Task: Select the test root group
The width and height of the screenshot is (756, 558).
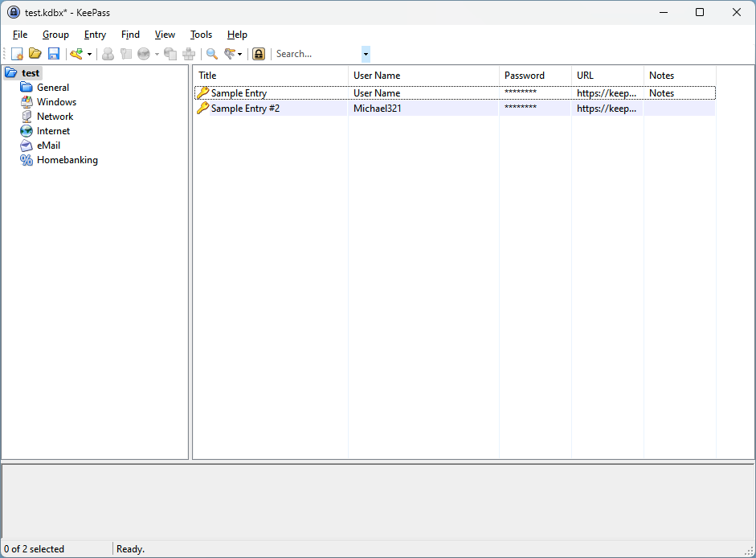Action: [30, 73]
